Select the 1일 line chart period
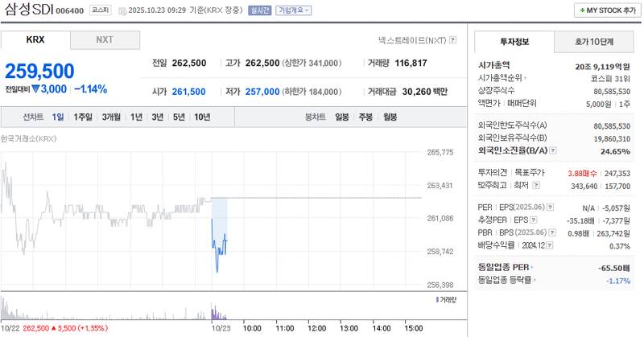 58,117
